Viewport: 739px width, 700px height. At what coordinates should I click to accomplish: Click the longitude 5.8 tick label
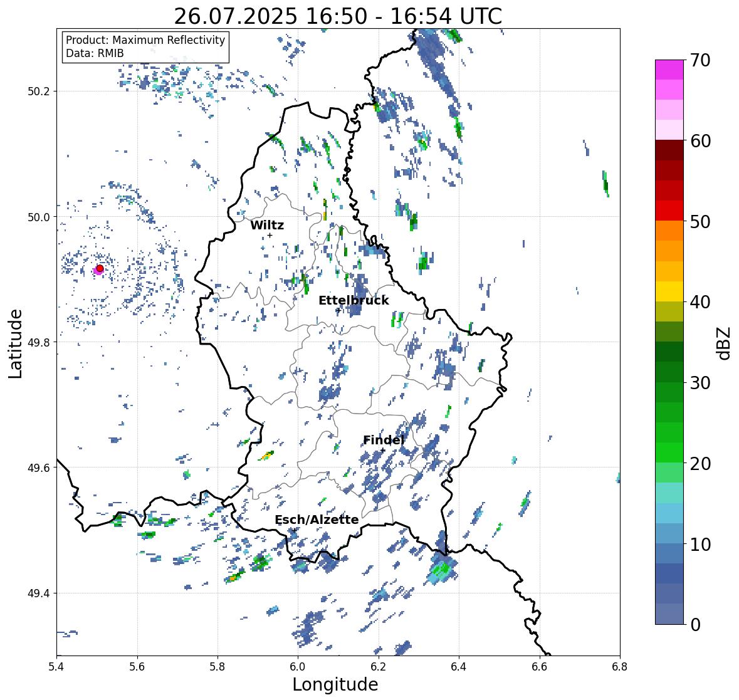tap(218, 667)
